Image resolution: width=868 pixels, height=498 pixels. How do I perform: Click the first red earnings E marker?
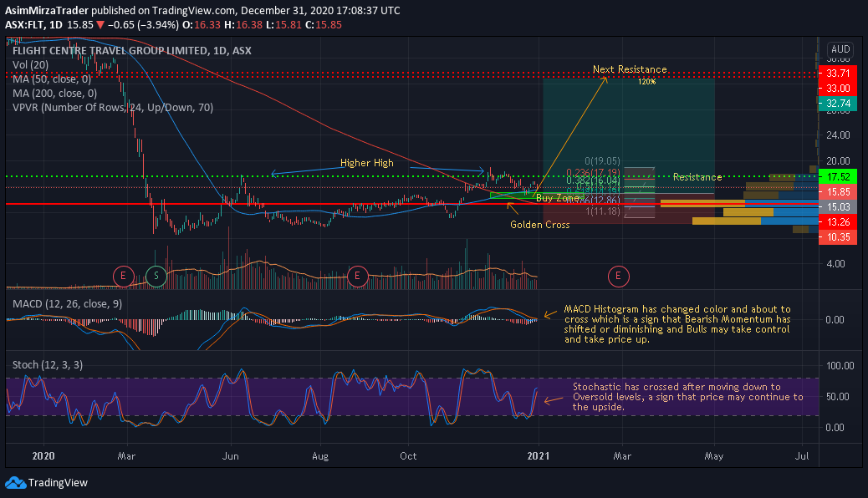(123, 276)
